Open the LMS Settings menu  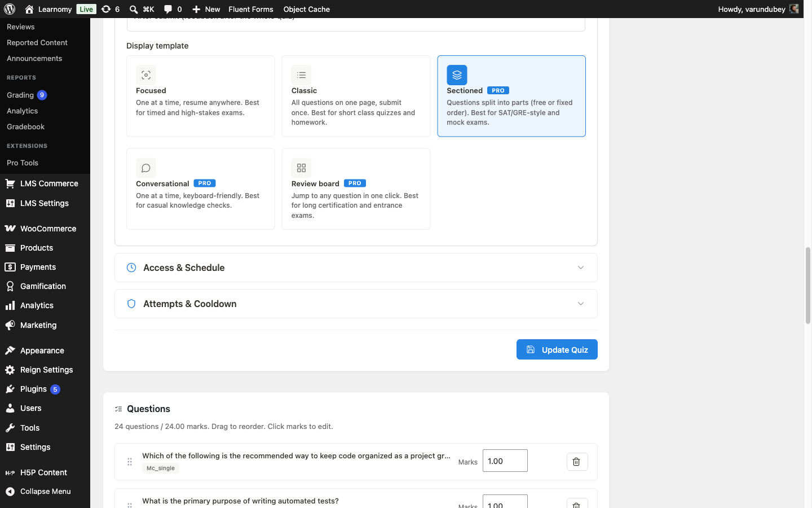[45, 203]
